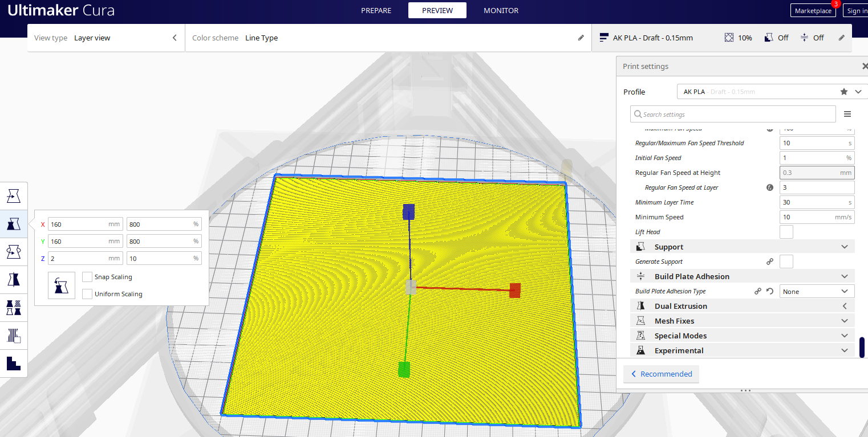Click the Minimum Layer Time value field
This screenshot has height=437, width=868.
[817, 202]
